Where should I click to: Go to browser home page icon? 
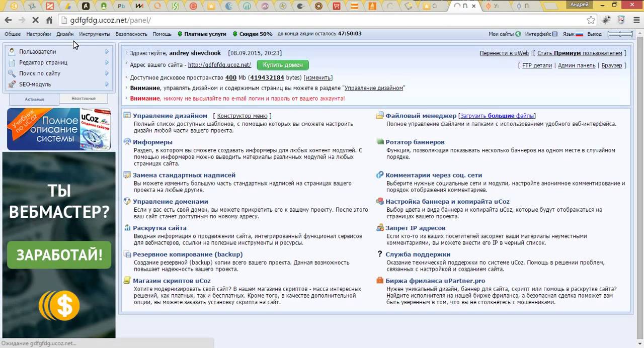click(49, 20)
